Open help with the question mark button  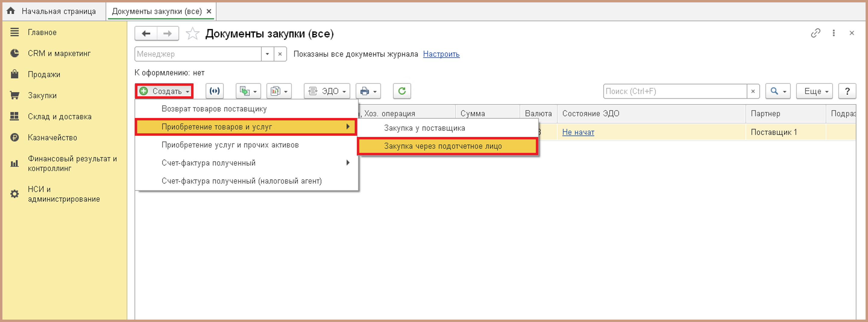click(847, 91)
